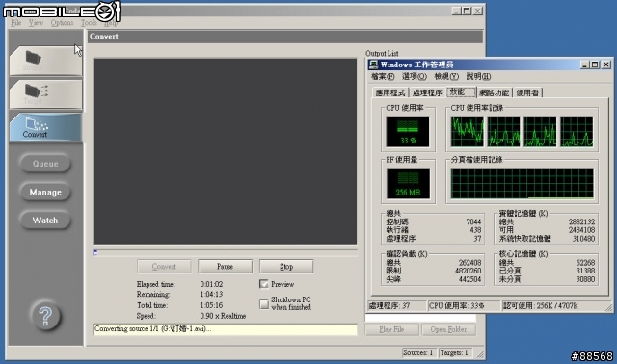Open the View menu in converter
The image size is (617, 364).
(36, 23)
